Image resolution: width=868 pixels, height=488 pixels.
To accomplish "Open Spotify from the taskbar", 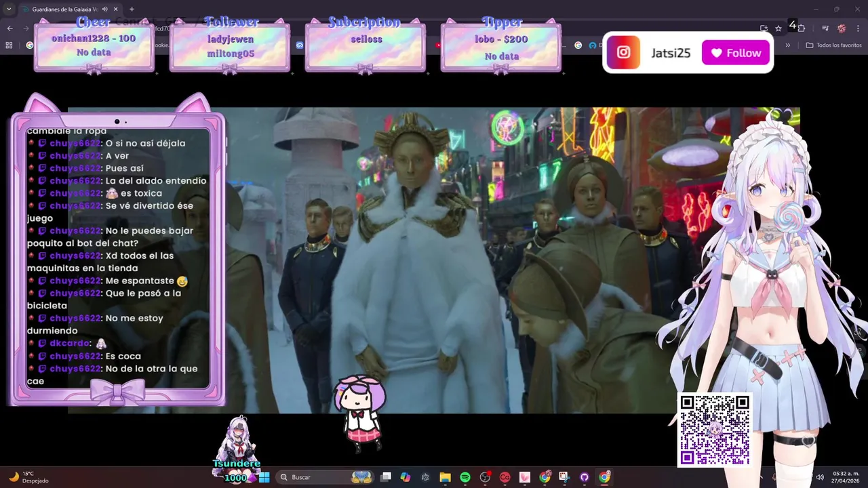I will tap(465, 477).
